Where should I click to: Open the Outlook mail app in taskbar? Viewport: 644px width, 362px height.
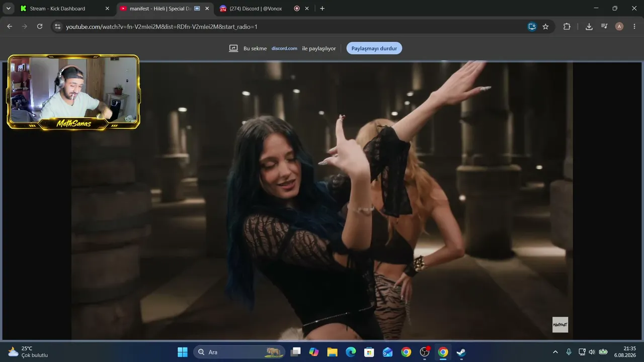click(387, 352)
